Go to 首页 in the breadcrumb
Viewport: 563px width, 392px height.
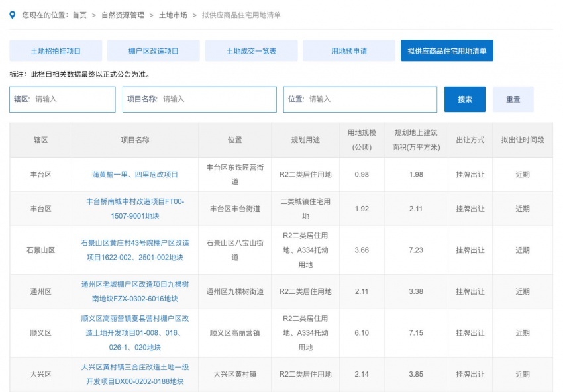click(x=79, y=15)
